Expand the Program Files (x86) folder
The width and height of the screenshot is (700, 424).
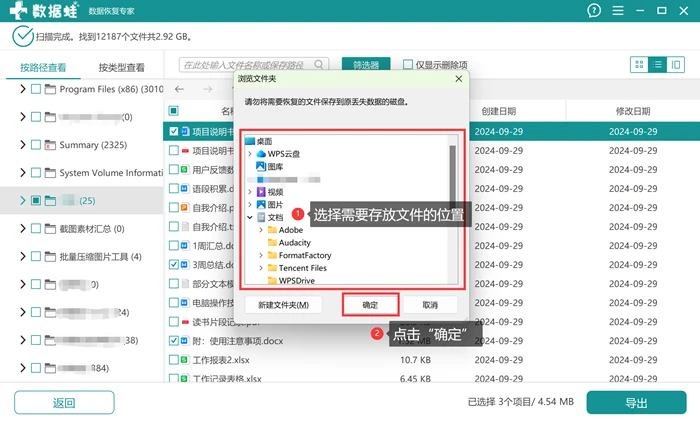coord(22,89)
